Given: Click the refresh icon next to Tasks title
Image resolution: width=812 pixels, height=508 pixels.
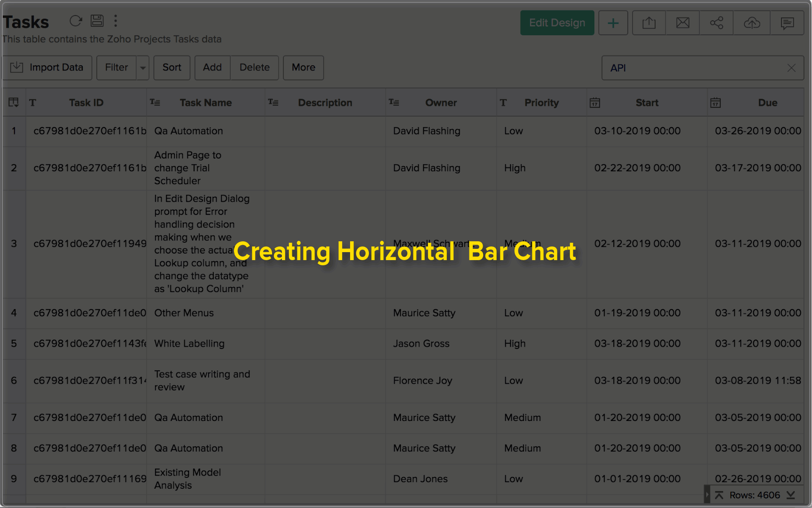Looking at the screenshot, I should click(76, 21).
